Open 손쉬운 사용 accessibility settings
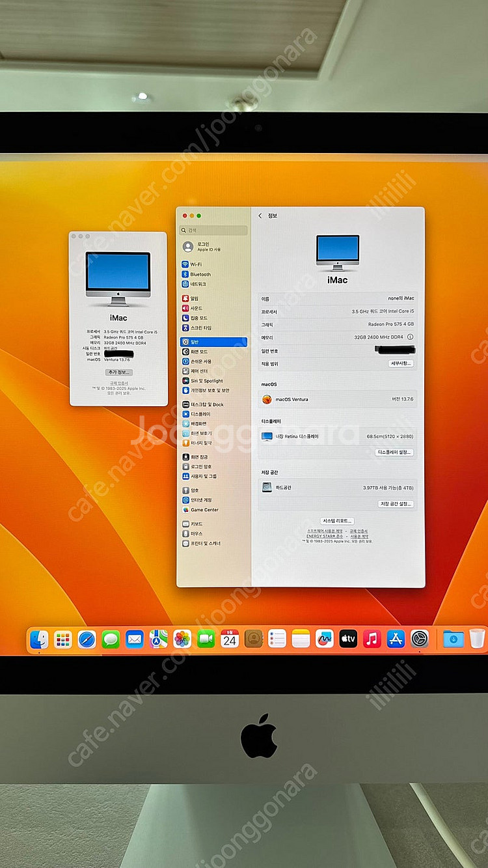The image size is (488, 868). coord(213,361)
